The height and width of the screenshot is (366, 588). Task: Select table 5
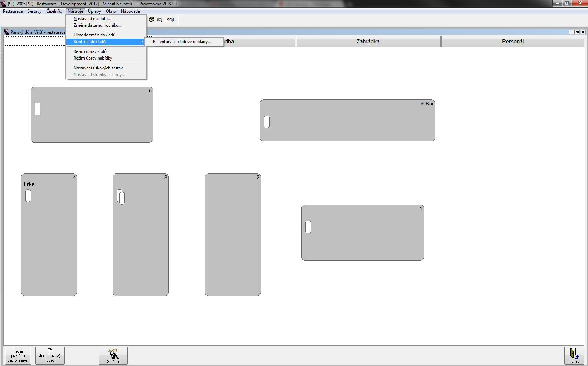(92, 115)
